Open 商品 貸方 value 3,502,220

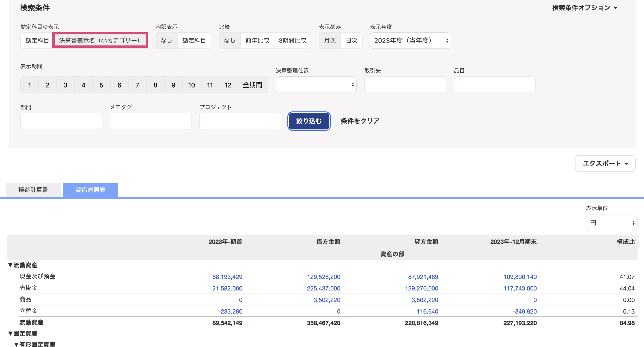tap(425, 300)
